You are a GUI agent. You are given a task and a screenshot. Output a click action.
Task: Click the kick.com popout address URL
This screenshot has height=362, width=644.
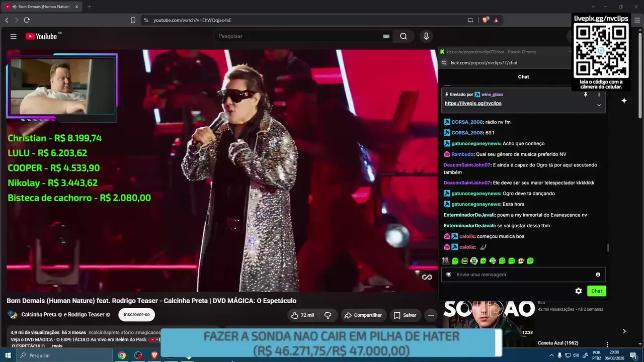(x=484, y=63)
